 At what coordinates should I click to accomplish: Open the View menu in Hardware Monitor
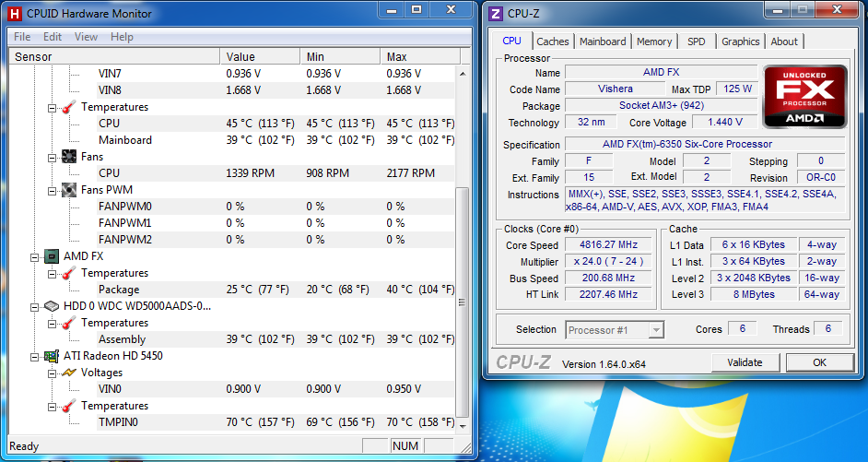tap(86, 37)
